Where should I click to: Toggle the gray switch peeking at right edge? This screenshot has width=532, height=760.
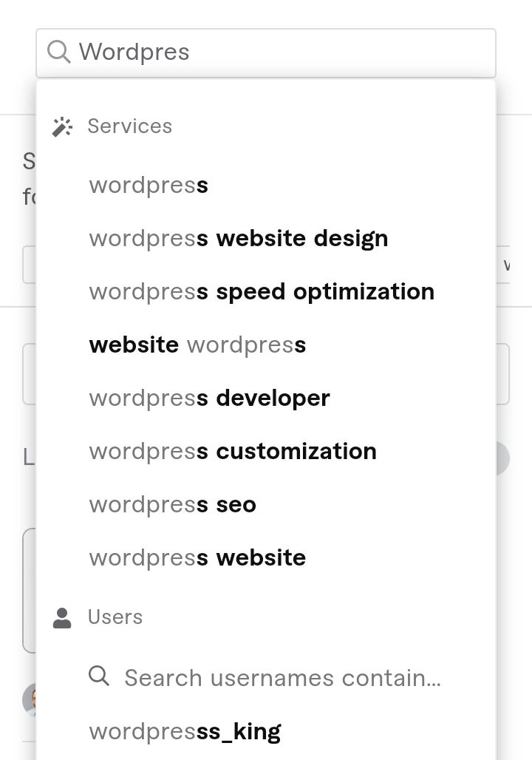click(x=502, y=458)
